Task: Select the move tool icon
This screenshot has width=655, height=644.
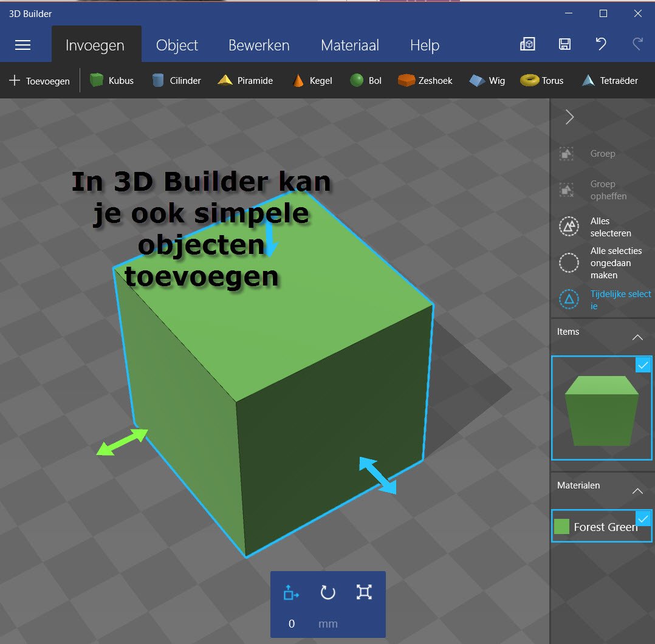Action: coord(290,592)
